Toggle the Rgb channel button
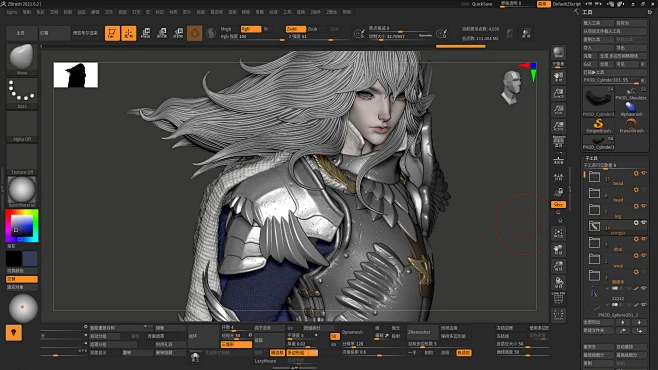 pyautogui.click(x=251, y=29)
